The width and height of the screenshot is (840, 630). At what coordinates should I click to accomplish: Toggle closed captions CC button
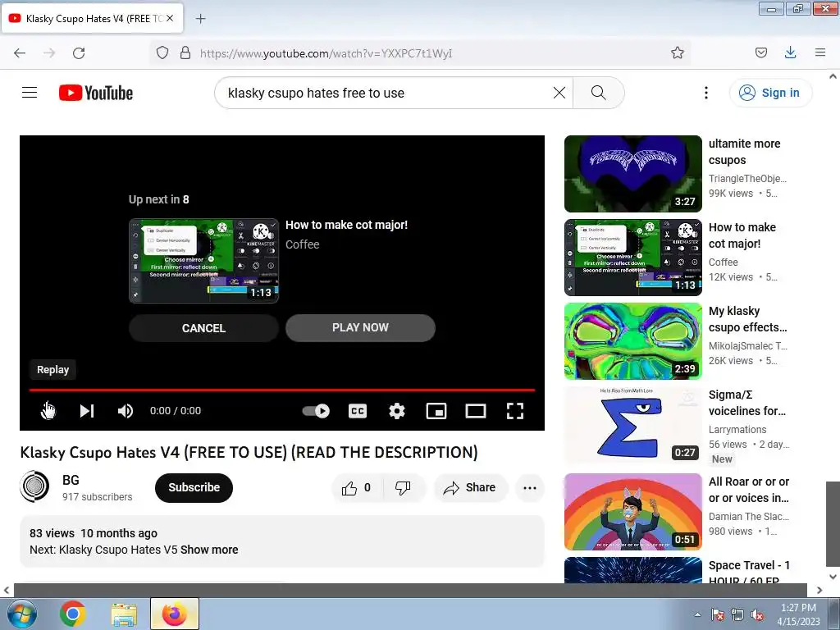pos(358,411)
